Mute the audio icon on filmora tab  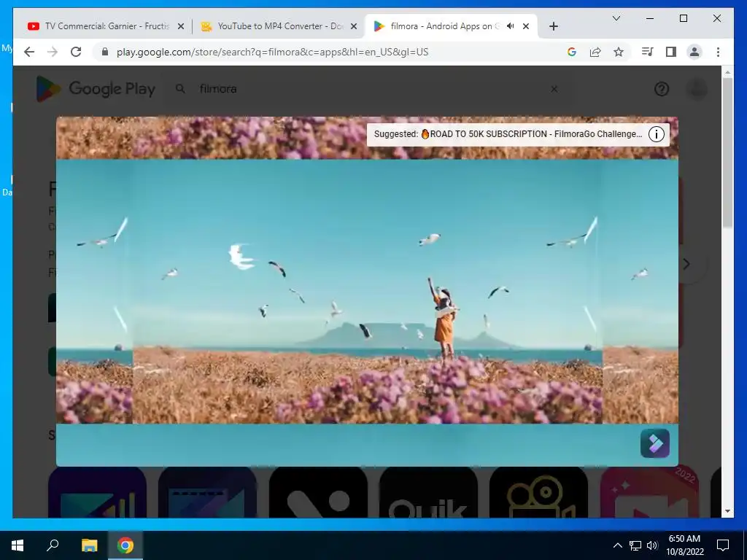[510, 26]
